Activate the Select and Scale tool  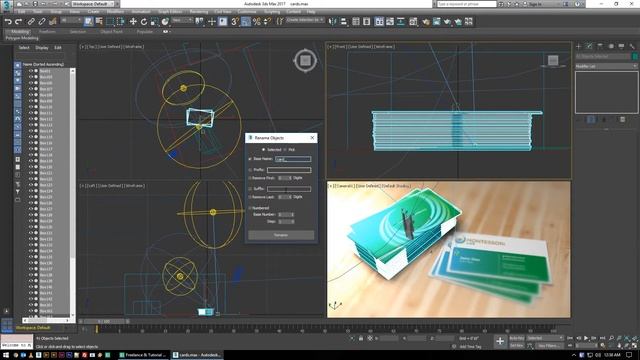154,22
